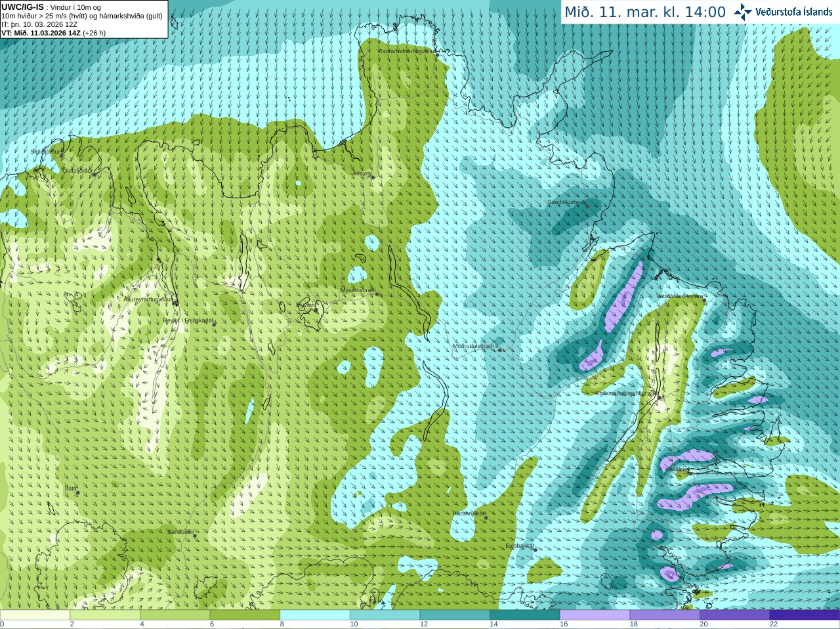Viewport: 840px width, 629px height.
Task: Click the 18–20 m/s legend color swatch
Action: click(665, 615)
